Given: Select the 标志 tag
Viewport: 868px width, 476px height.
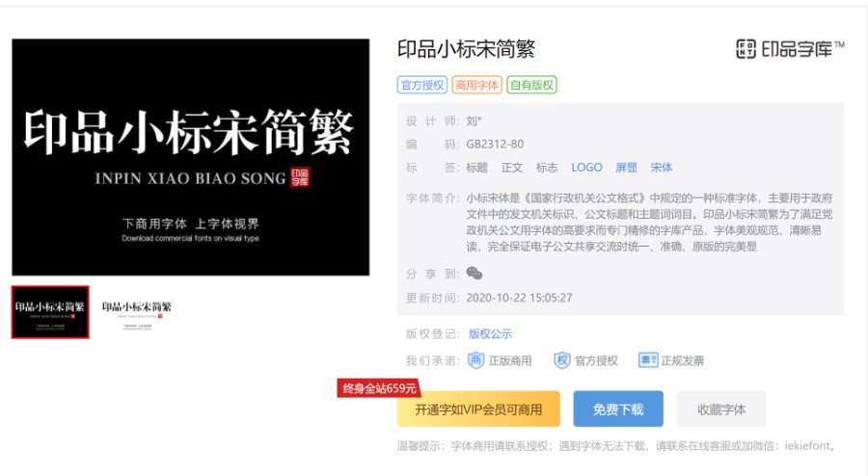Looking at the screenshot, I should tap(547, 168).
